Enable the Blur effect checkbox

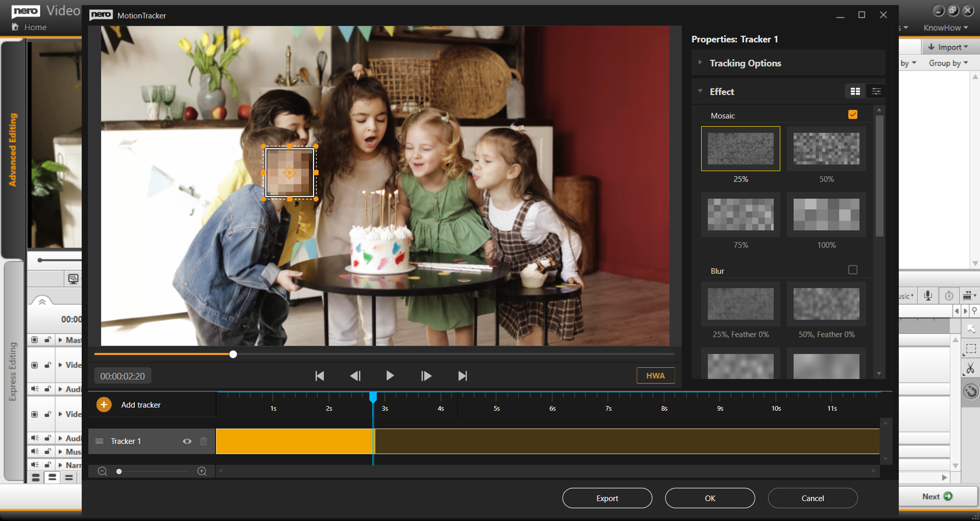[852, 270]
